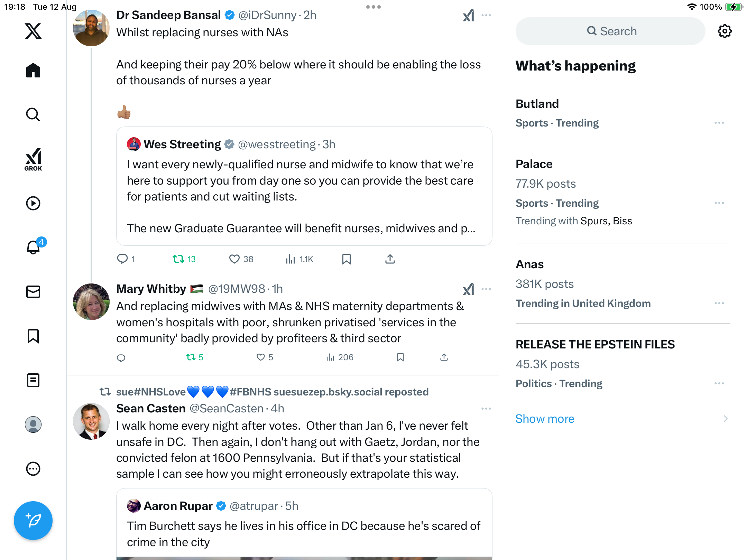Click the Grok icon on Mary Whitby's post
The image size is (747, 560).
[469, 289]
